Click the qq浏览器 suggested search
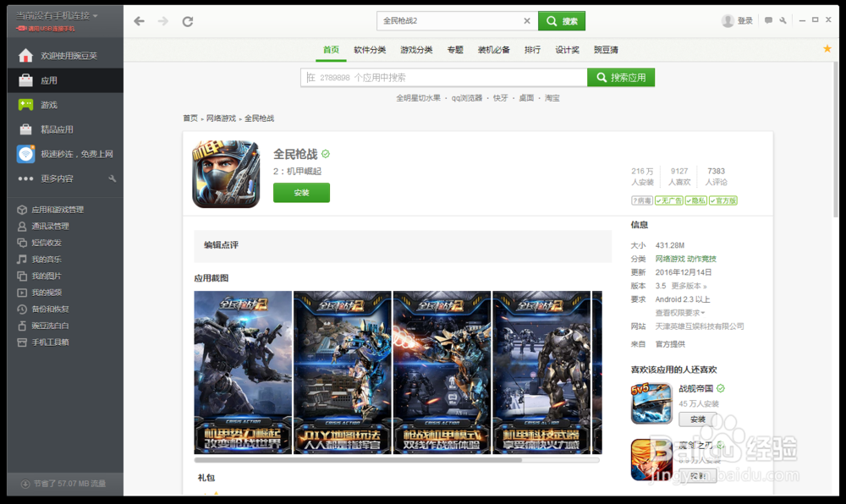 click(467, 98)
